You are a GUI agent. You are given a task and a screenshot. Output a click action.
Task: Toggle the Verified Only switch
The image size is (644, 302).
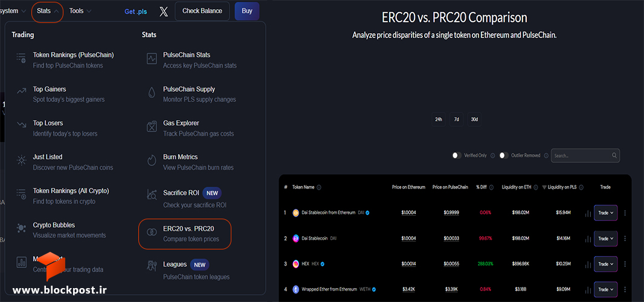pos(457,156)
